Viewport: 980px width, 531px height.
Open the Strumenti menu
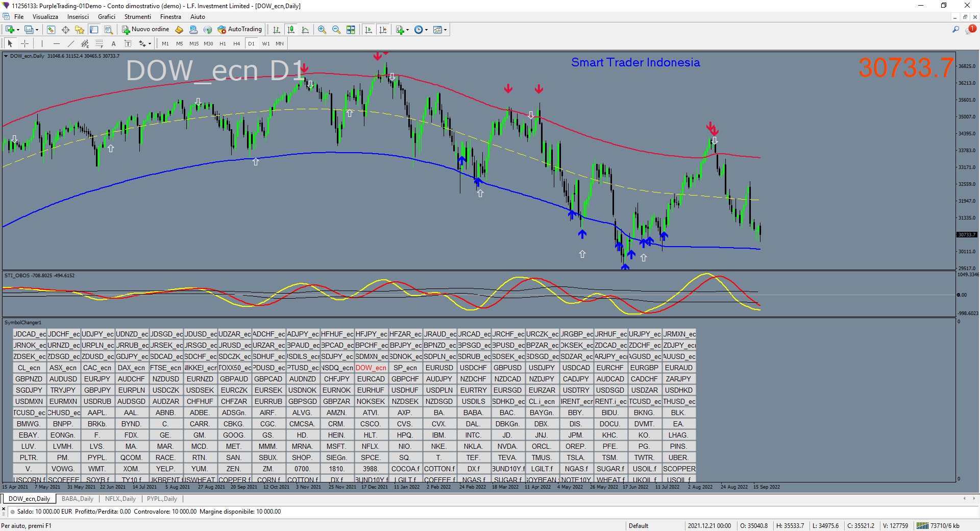[137, 17]
